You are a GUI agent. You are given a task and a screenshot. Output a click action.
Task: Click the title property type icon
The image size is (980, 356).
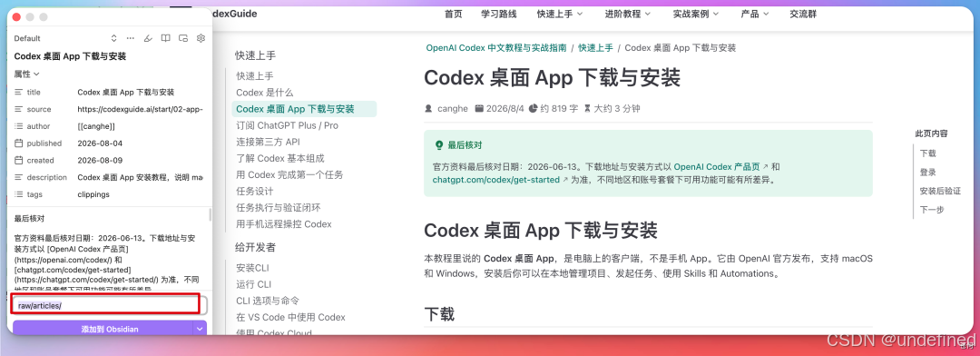19,92
